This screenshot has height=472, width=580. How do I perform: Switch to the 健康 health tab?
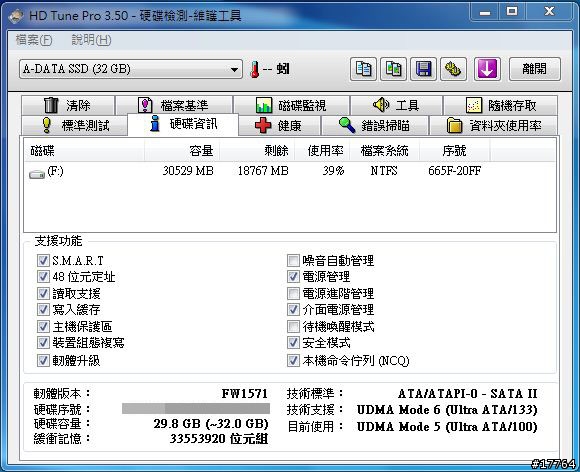click(279, 125)
